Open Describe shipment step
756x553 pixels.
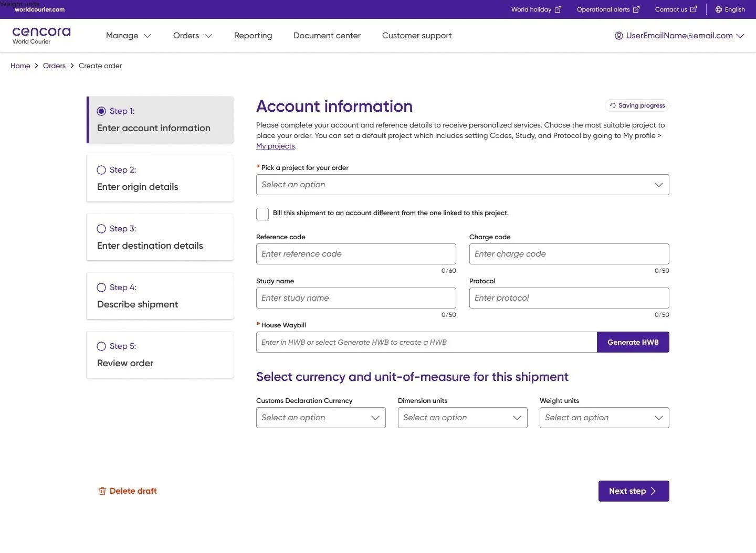click(160, 296)
